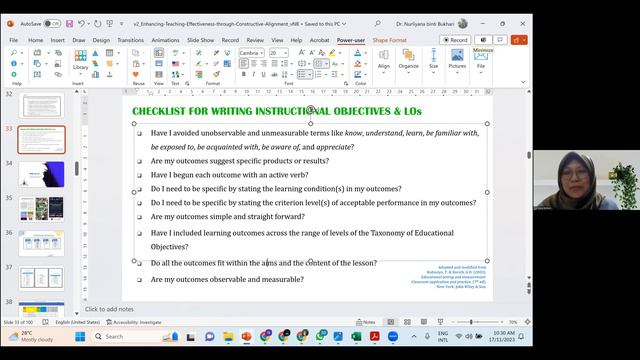640x360 pixels.
Task: Switch to the Transitions tab
Action: point(130,40)
